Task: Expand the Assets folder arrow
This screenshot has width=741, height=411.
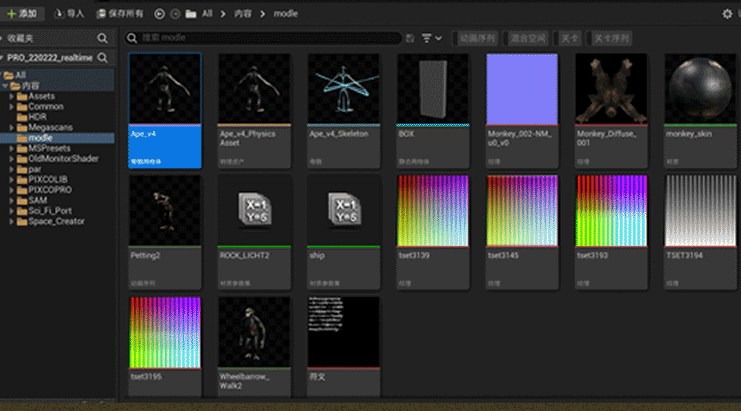Action: point(11,96)
